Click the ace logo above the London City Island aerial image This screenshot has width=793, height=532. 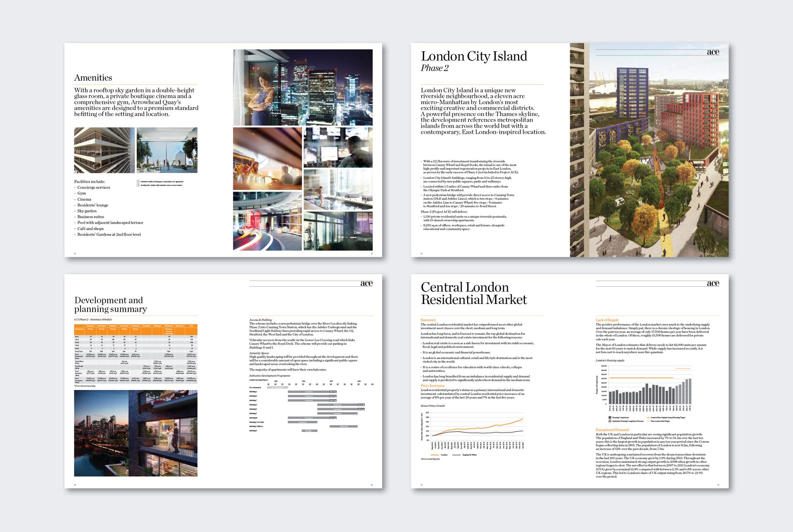pyautogui.click(x=713, y=52)
